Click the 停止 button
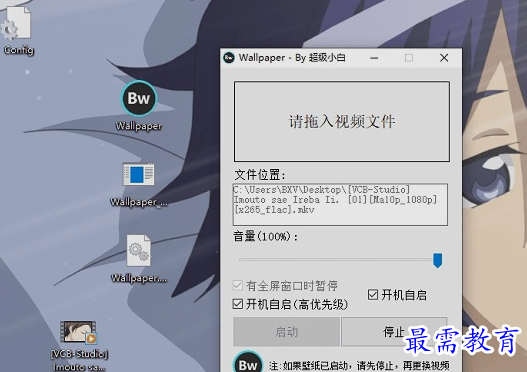Viewport: 527px width, 372px height. pos(394,331)
